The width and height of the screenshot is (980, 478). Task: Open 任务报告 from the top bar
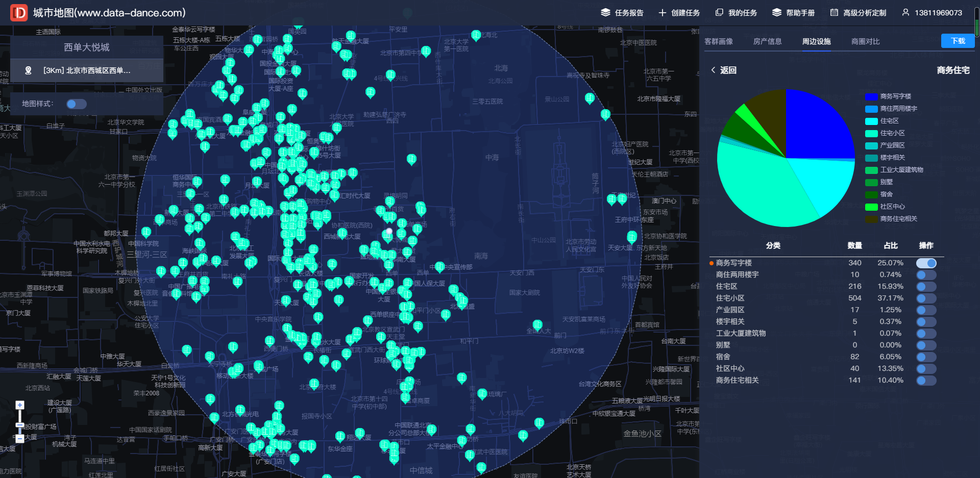[622, 13]
